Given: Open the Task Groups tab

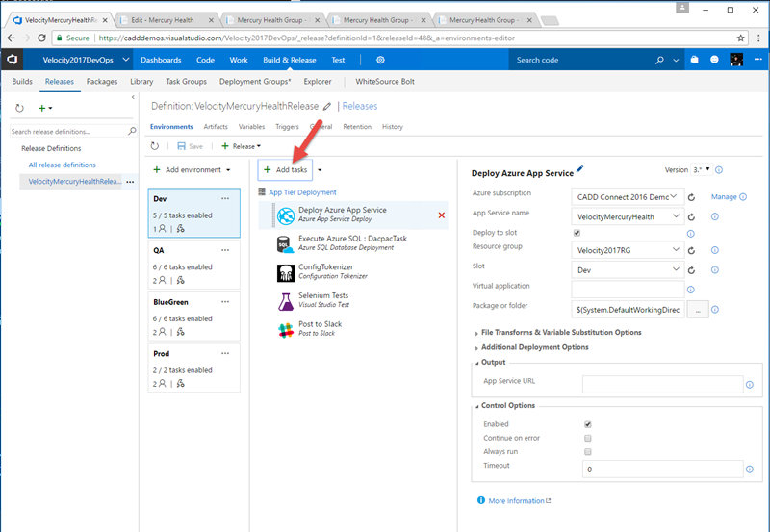Looking at the screenshot, I should (186, 82).
